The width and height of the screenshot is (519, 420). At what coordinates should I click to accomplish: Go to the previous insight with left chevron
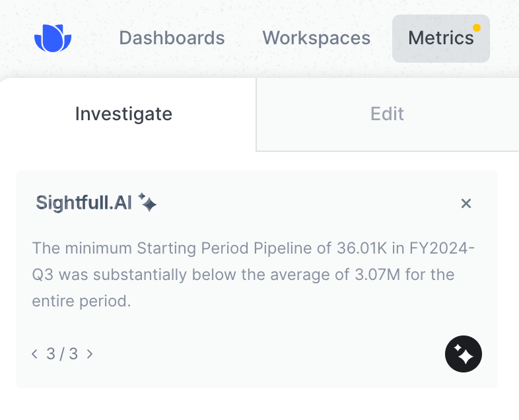34,354
